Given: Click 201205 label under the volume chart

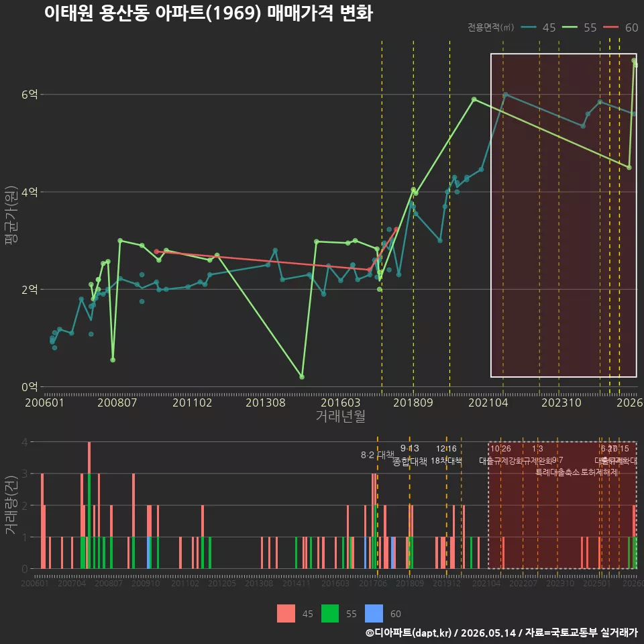Looking at the screenshot, I should pos(222,583).
